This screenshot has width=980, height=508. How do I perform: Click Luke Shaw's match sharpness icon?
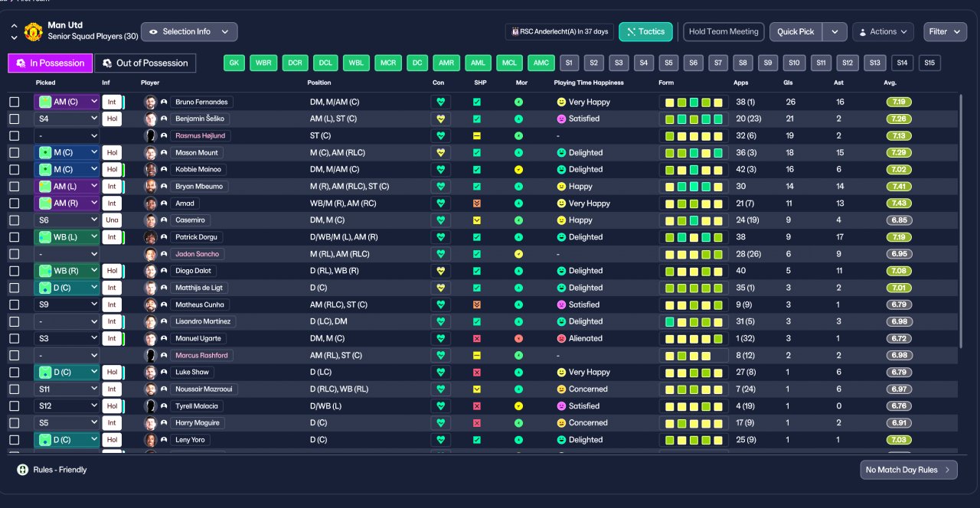(x=477, y=373)
